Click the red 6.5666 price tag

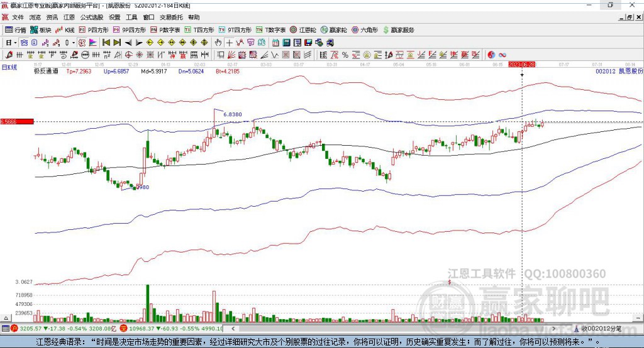[17, 121]
